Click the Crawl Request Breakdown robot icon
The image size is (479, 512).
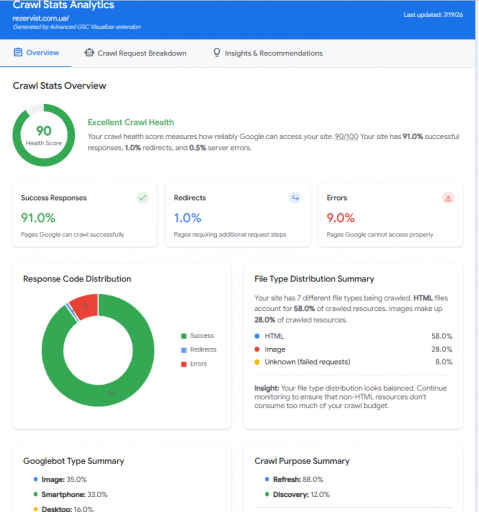coord(89,53)
